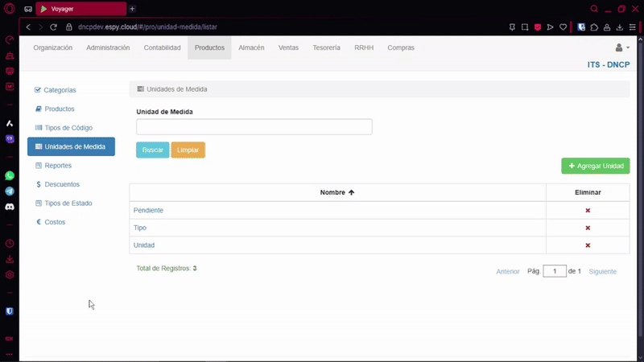This screenshot has height=362, width=644.
Task: Click the Buscar button
Action: point(153,150)
